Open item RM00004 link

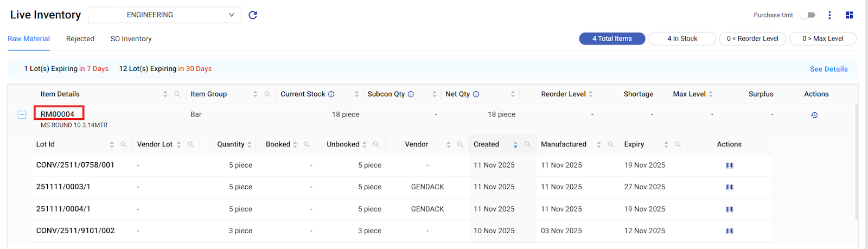pos(58,114)
